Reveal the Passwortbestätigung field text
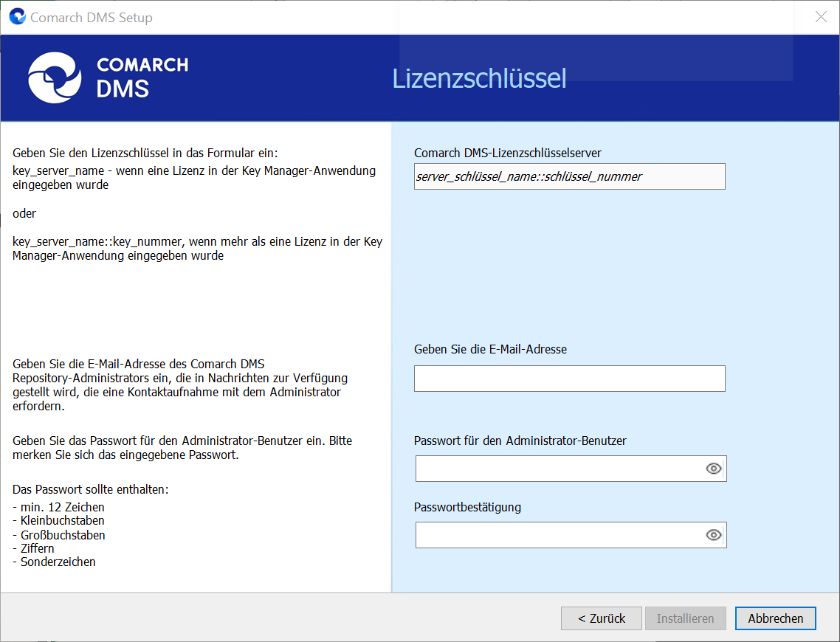This screenshot has height=642, width=840. coord(713,535)
